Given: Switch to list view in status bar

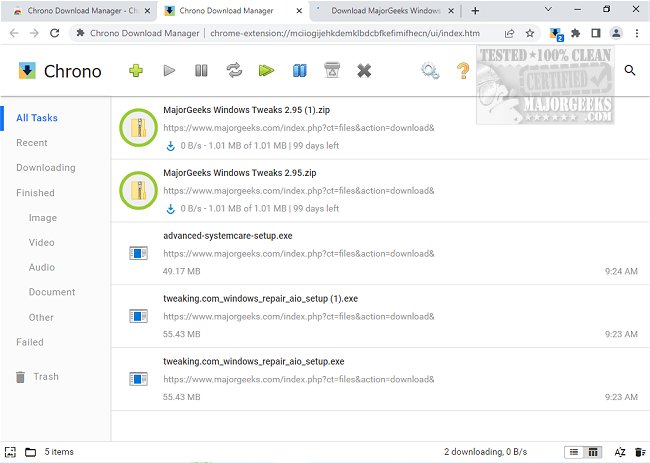Looking at the screenshot, I should 572,452.
